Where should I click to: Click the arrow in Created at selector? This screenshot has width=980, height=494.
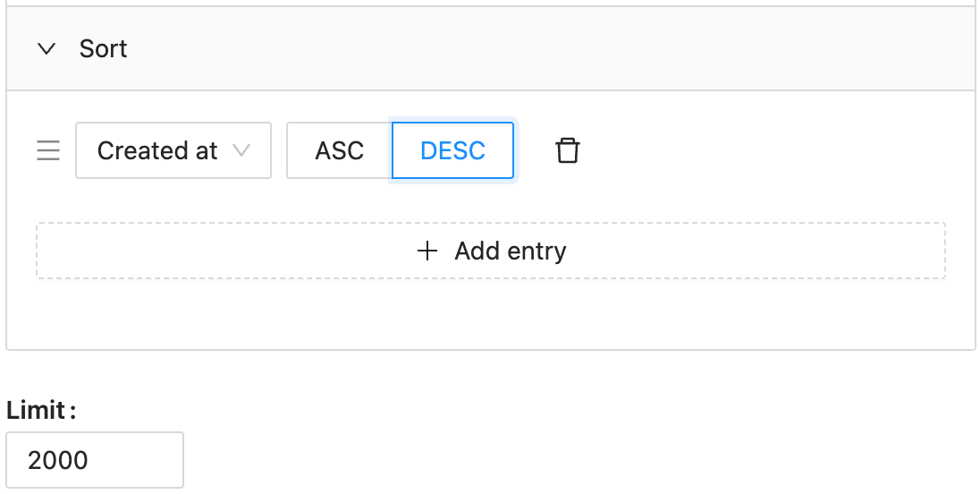241,150
